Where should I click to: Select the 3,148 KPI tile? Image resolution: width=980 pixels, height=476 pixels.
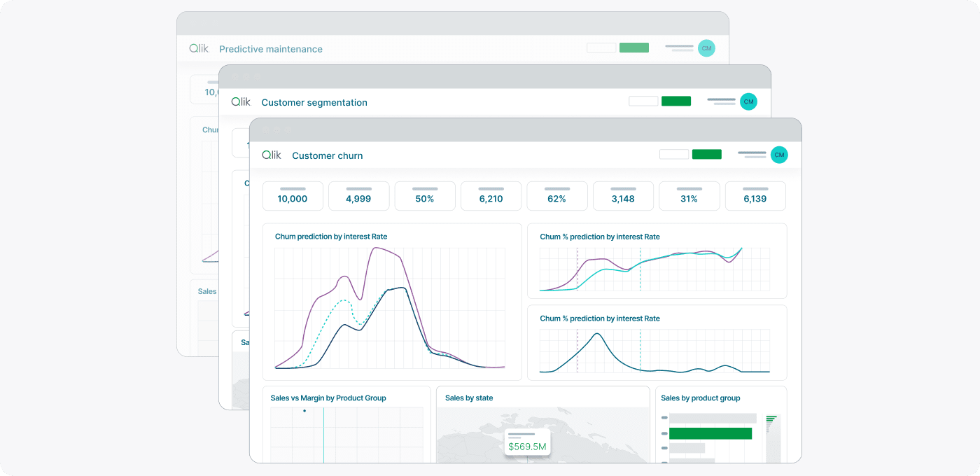(623, 197)
